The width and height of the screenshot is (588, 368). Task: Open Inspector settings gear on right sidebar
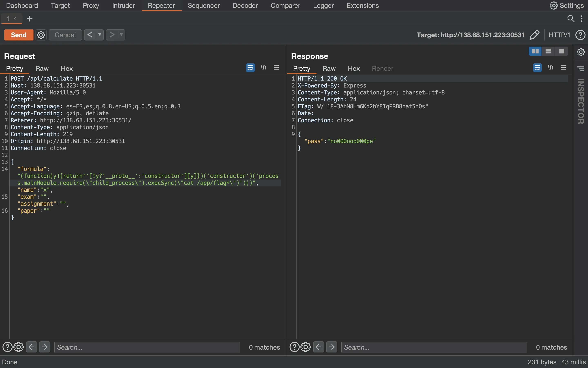[581, 52]
